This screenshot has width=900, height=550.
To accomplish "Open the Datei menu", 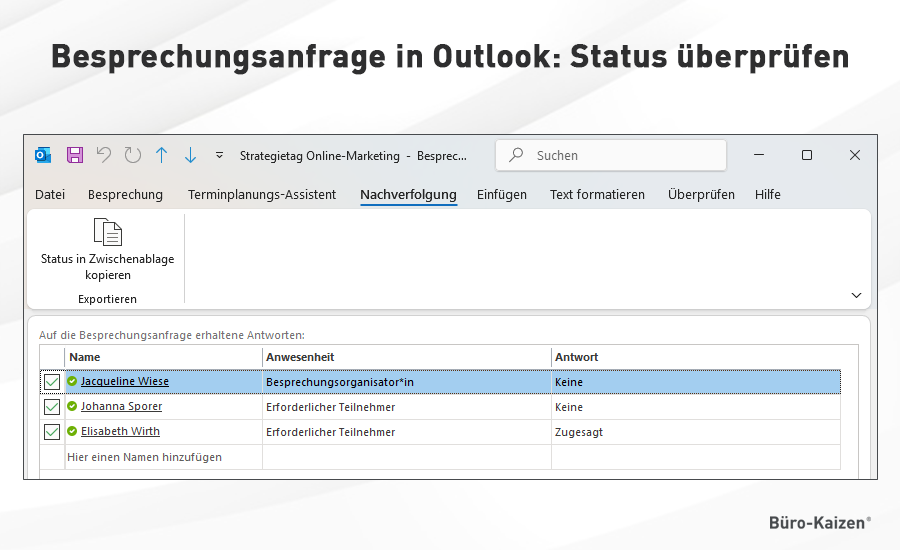I will click(x=50, y=195).
